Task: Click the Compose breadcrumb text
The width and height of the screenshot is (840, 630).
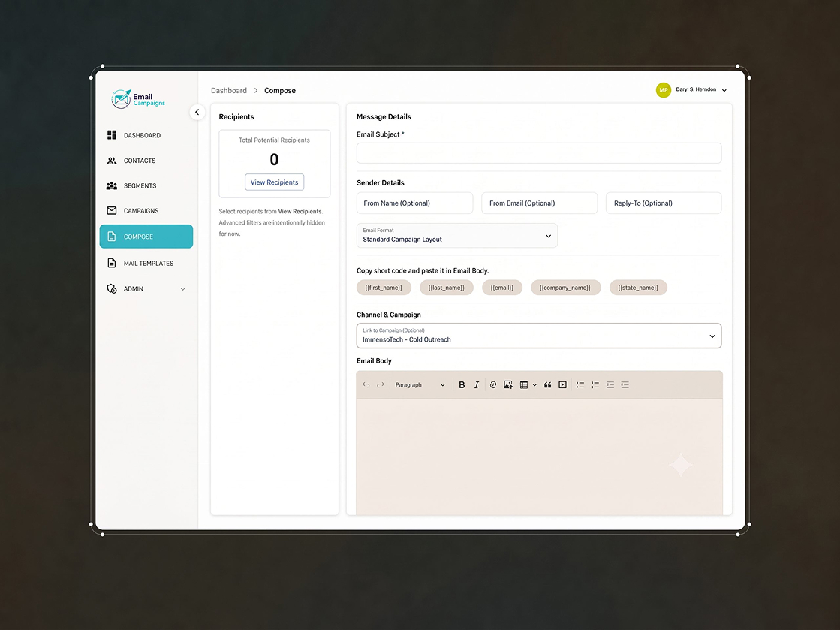Action: 280,91
